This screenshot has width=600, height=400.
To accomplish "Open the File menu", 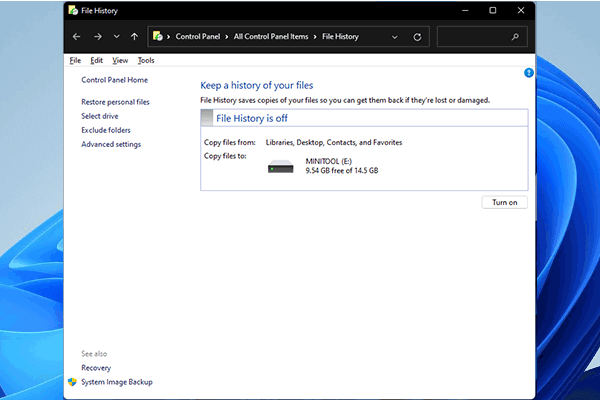I will [x=75, y=60].
